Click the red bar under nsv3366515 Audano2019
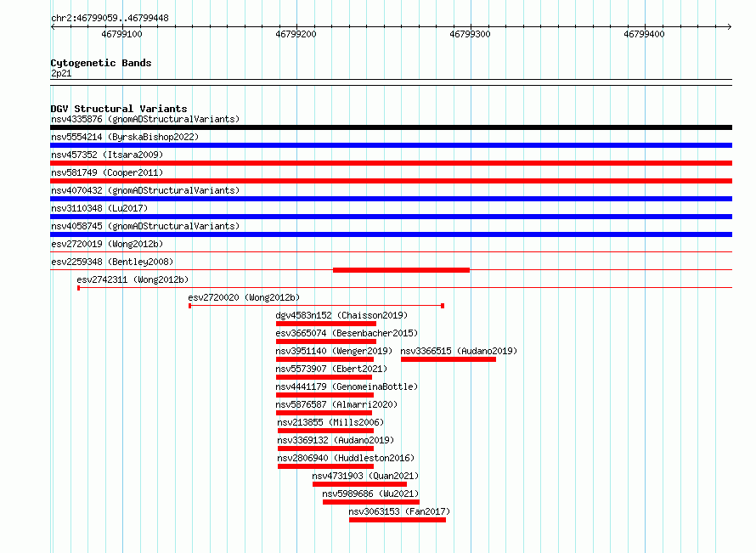The width and height of the screenshot is (756, 553). coord(449,359)
